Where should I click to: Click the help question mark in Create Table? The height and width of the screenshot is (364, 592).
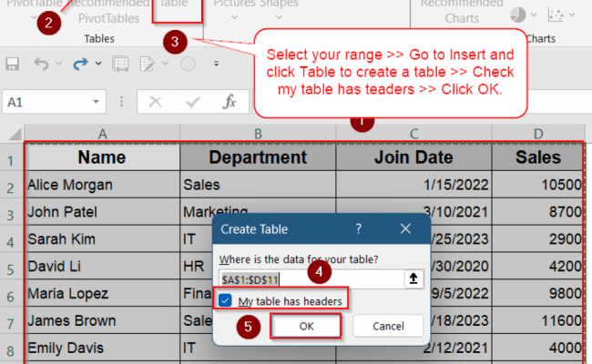click(358, 228)
